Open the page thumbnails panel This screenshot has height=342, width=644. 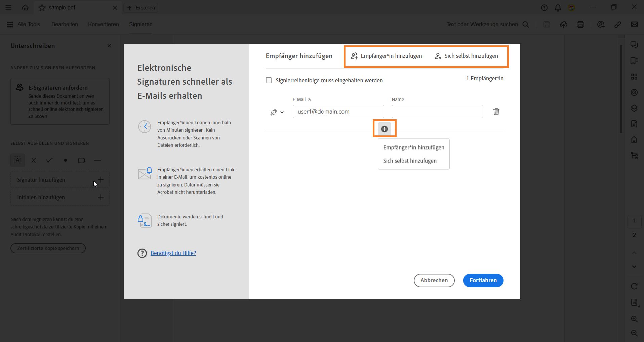click(x=634, y=76)
